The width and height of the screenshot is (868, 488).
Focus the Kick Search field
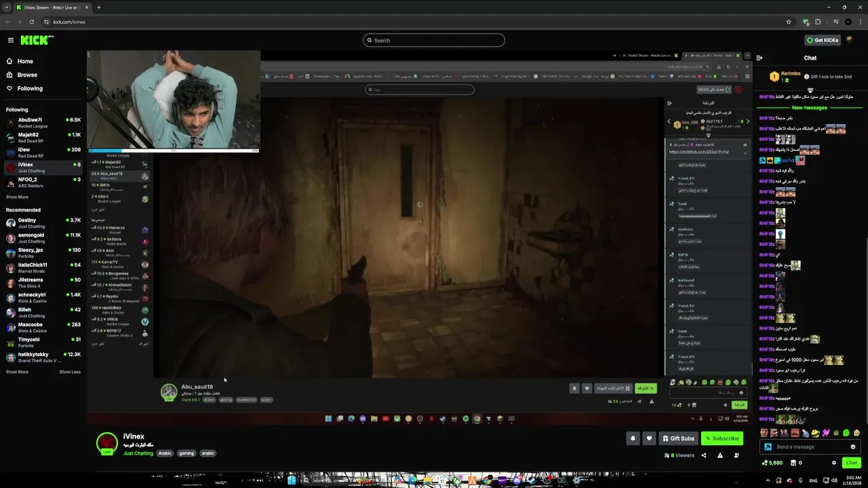[434, 40]
